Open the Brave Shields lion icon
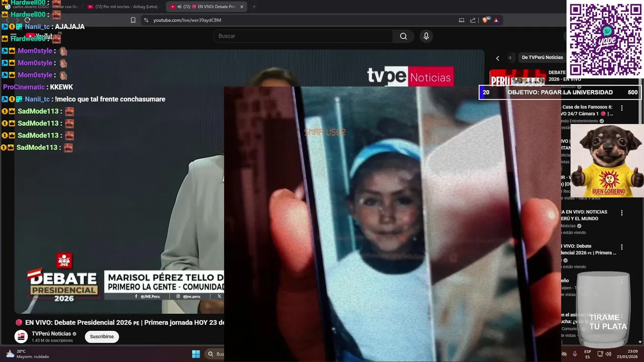Image resolution: width=644 pixels, height=362 pixels. (486, 20)
